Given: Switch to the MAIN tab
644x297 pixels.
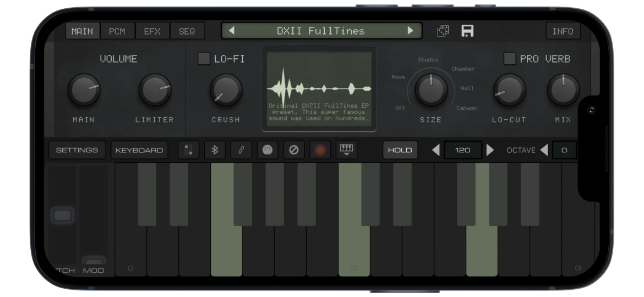Looking at the screenshot, I should 83,31.
